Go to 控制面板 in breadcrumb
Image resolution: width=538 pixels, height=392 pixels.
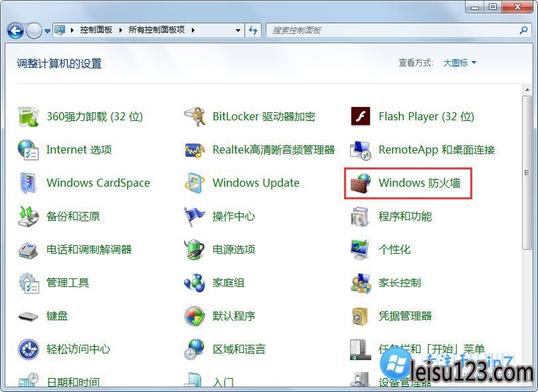click(x=96, y=30)
